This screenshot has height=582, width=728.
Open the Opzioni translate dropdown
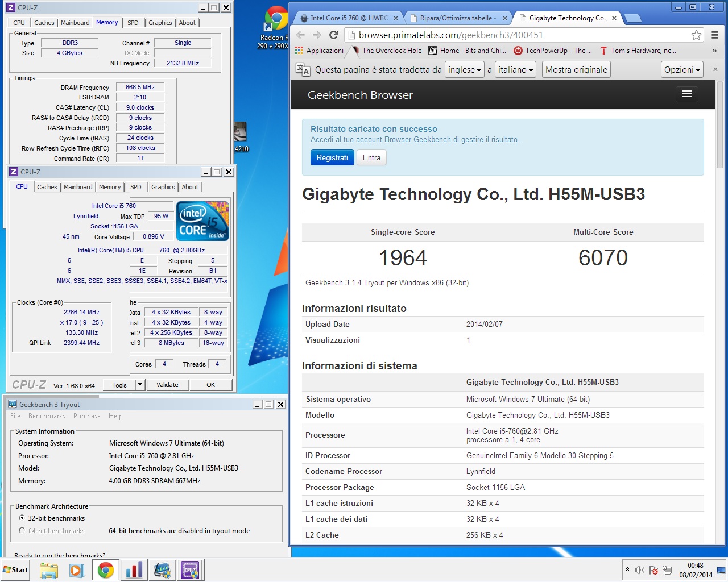[682, 70]
